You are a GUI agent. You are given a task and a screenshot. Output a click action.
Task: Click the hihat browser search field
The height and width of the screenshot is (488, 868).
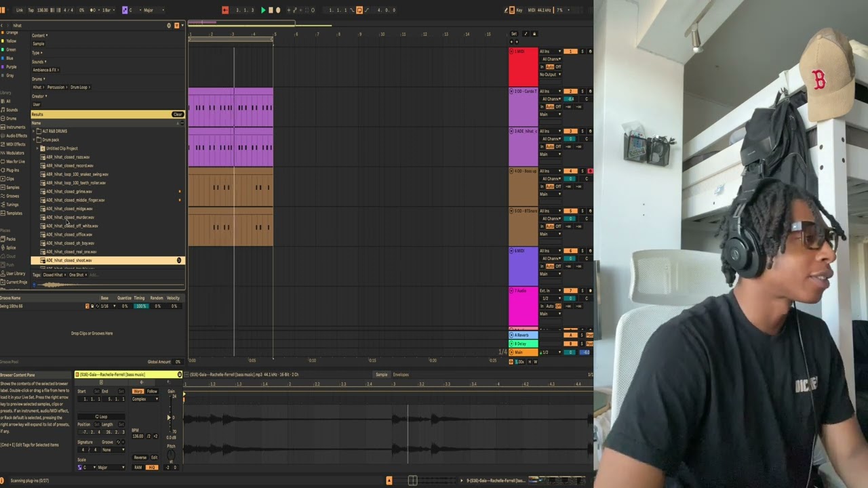coord(88,25)
